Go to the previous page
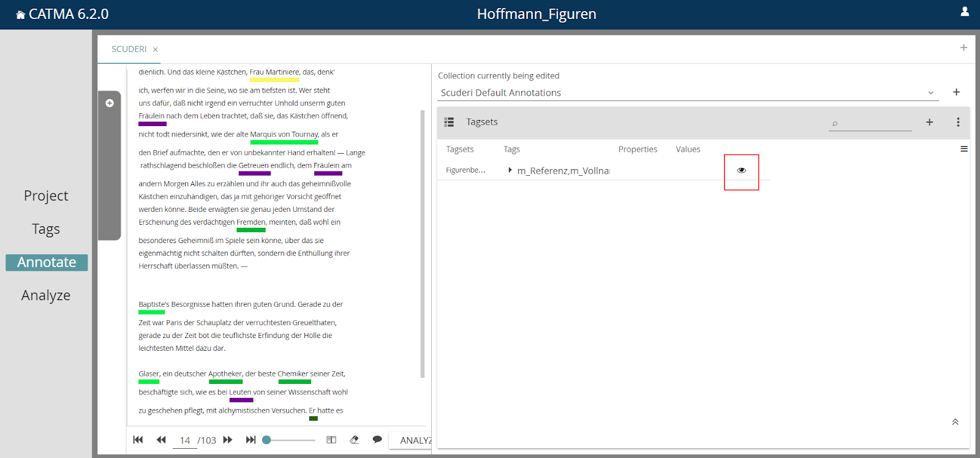The width and height of the screenshot is (980, 458). click(x=161, y=440)
